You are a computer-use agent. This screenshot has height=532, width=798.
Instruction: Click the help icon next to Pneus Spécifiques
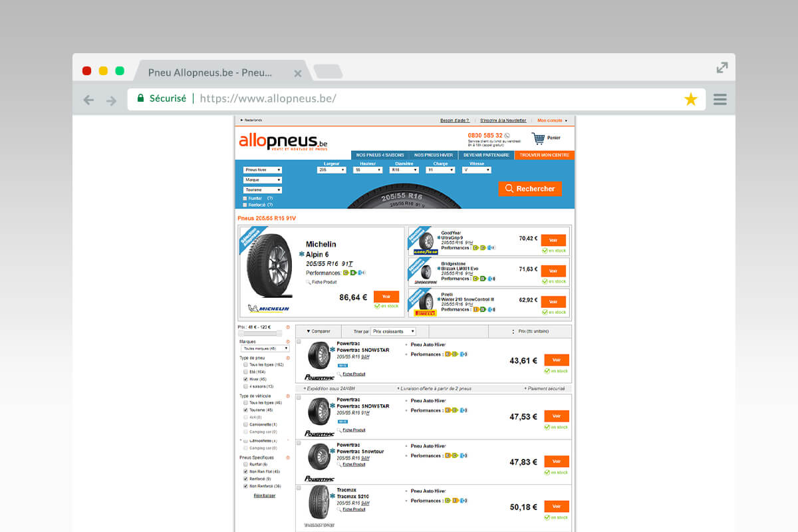[x=288, y=458]
